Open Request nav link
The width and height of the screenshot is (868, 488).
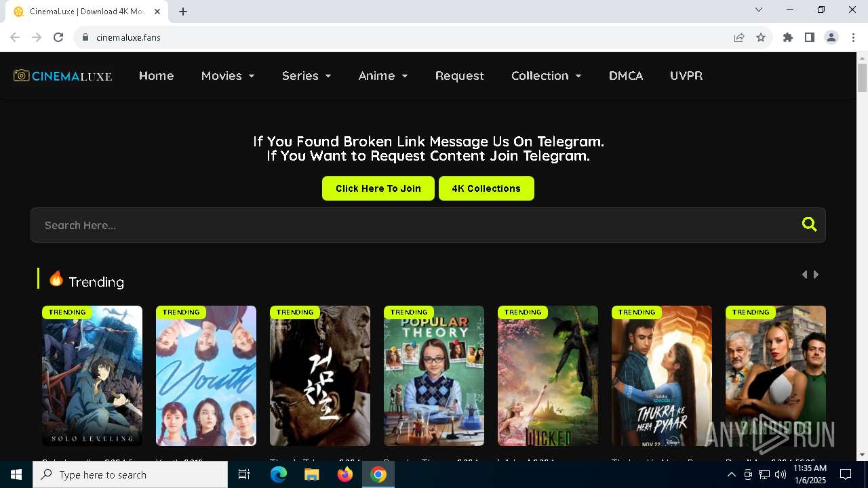[460, 76]
